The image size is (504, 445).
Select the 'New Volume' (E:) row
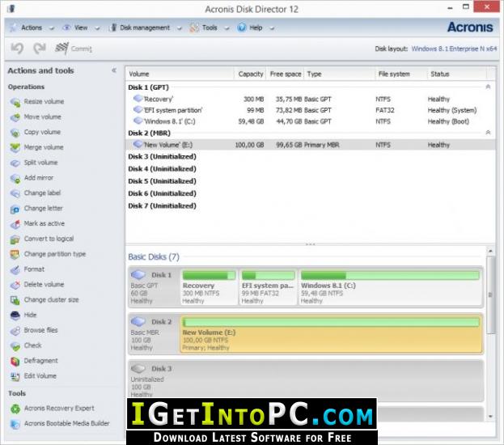coord(310,145)
